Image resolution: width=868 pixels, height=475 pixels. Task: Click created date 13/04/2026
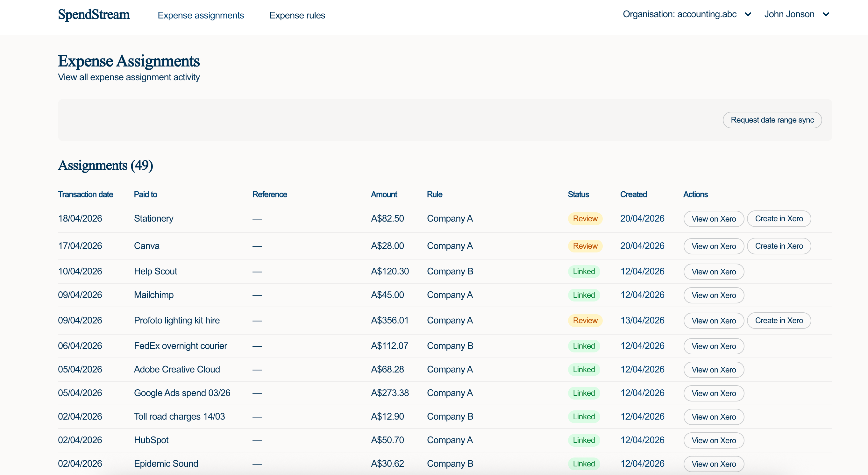click(x=642, y=320)
